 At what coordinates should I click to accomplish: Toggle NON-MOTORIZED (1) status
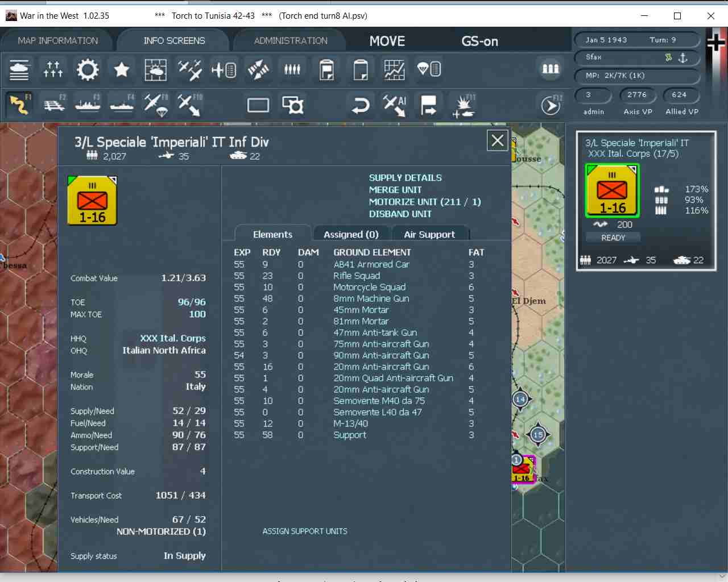[161, 531]
